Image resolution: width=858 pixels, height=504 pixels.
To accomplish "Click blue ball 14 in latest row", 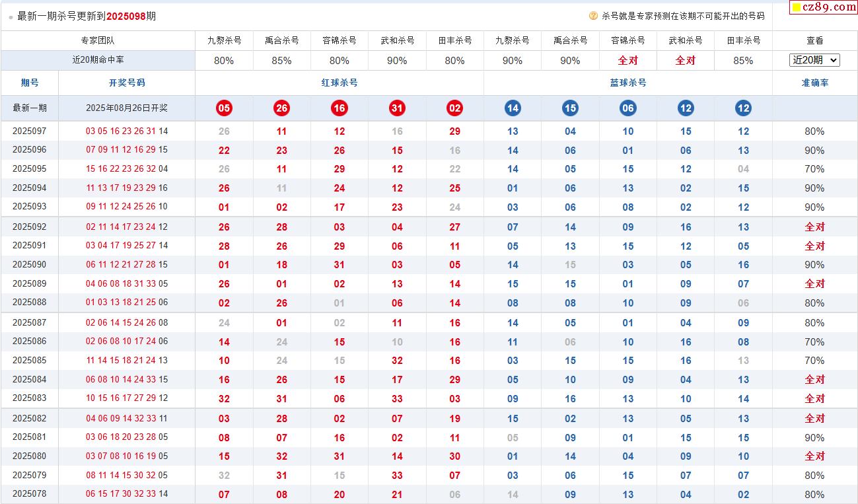I will pos(513,108).
